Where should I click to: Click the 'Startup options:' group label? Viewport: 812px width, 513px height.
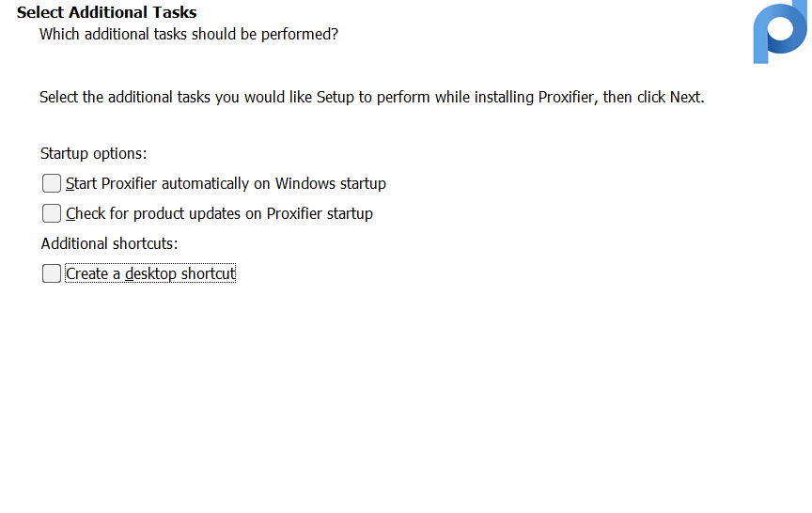(93, 153)
